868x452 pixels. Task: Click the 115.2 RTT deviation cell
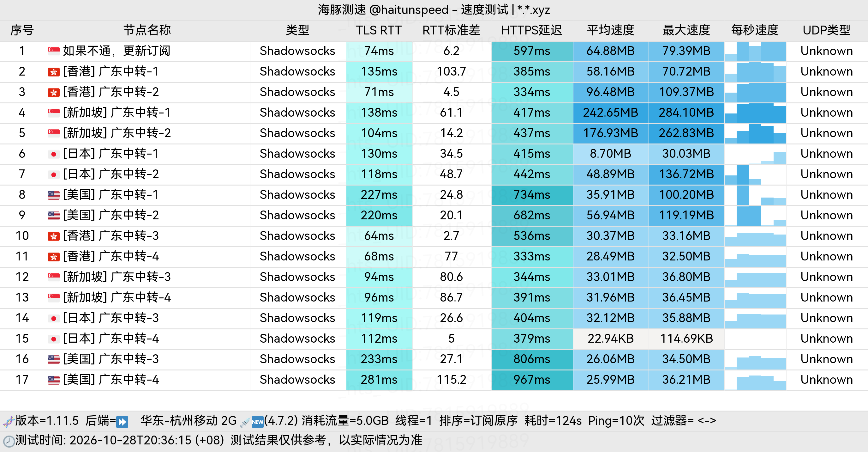click(452, 380)
